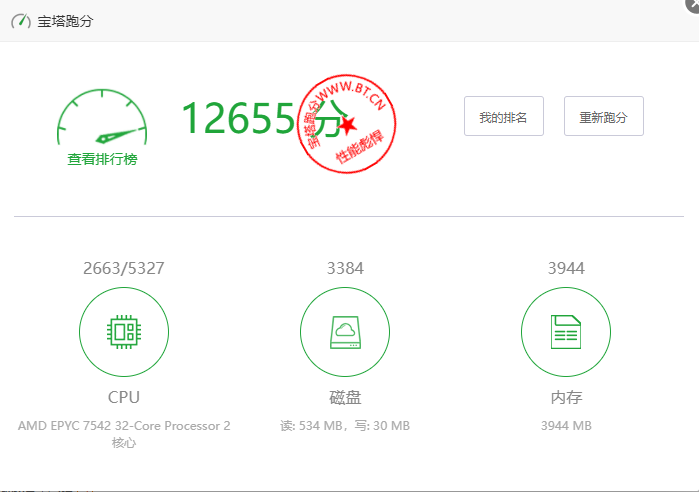Click the memory score 3944 above icon
The image size is (699, 492).
[x=566, y=268]
